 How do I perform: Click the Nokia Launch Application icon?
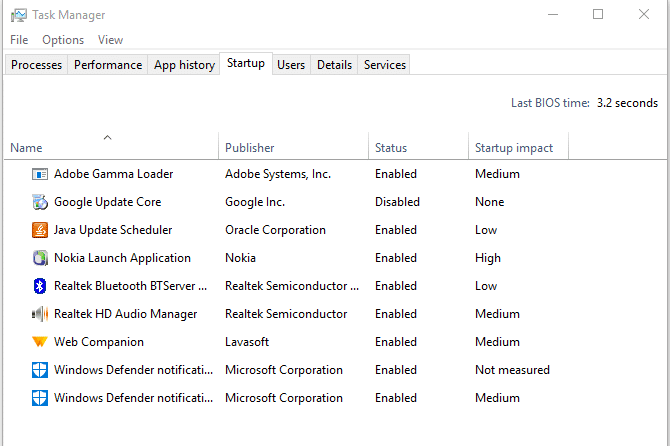[x=40, y=258]
